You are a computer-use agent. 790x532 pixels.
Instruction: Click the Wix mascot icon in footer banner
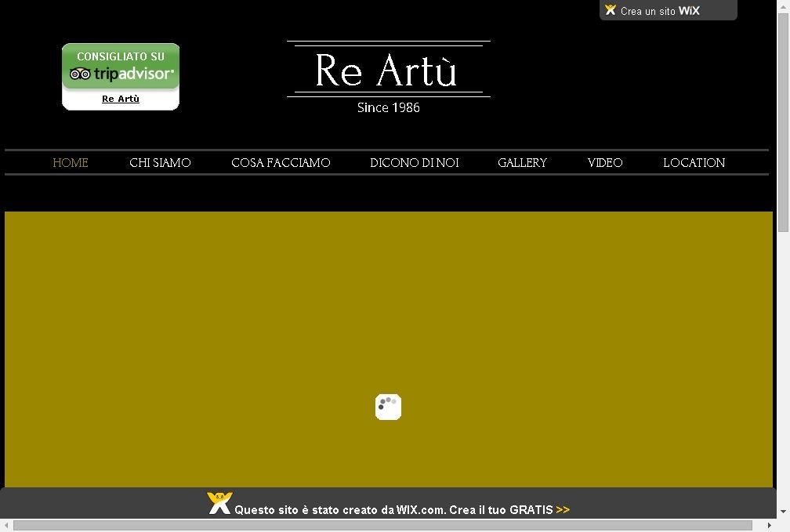pos(219,503)
